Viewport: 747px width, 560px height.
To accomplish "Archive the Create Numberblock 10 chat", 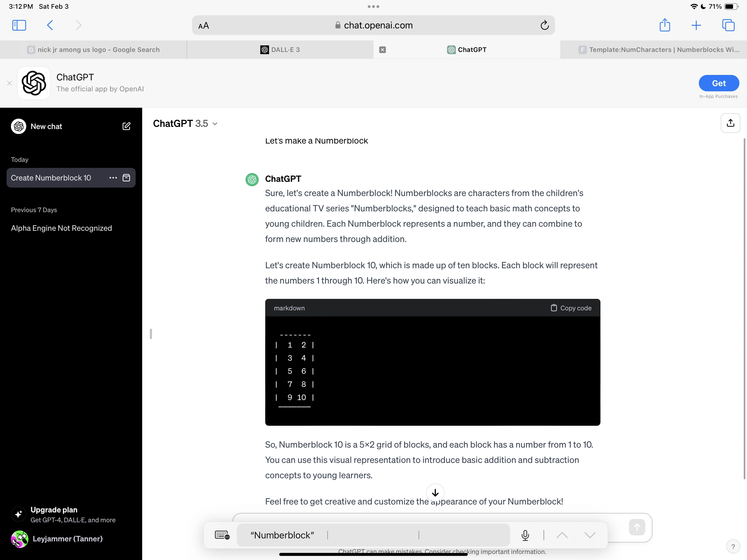I will [126, 178].
